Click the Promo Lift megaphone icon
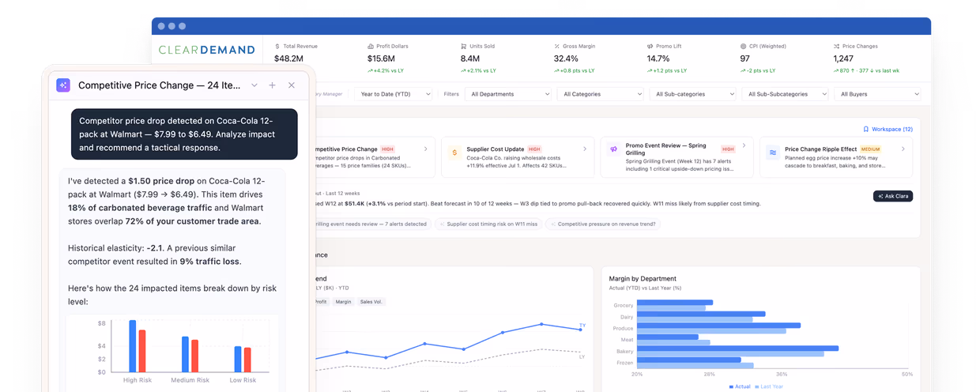Image resolution: width=980 pixels, height=392 pixels. [650, 47]
